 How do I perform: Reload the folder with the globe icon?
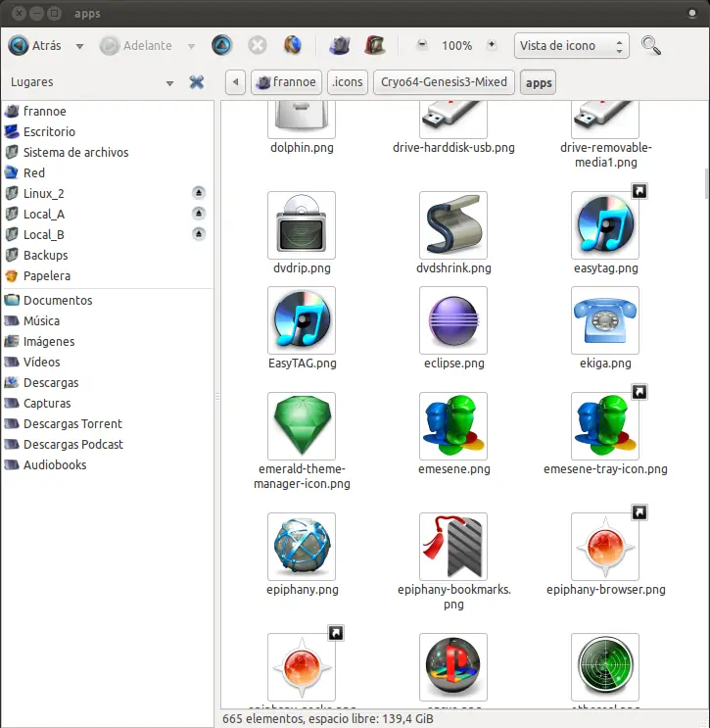tap(293, 45)
